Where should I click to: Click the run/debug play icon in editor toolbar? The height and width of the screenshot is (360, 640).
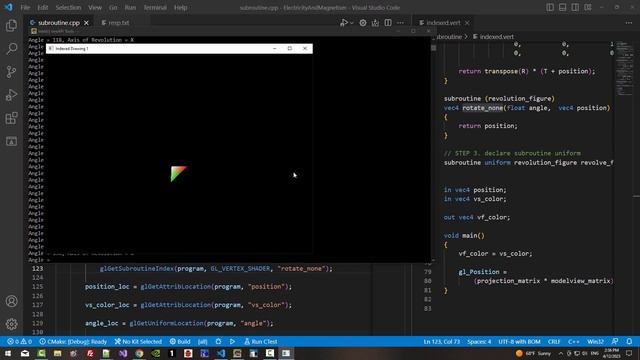(x=344, y=23)
